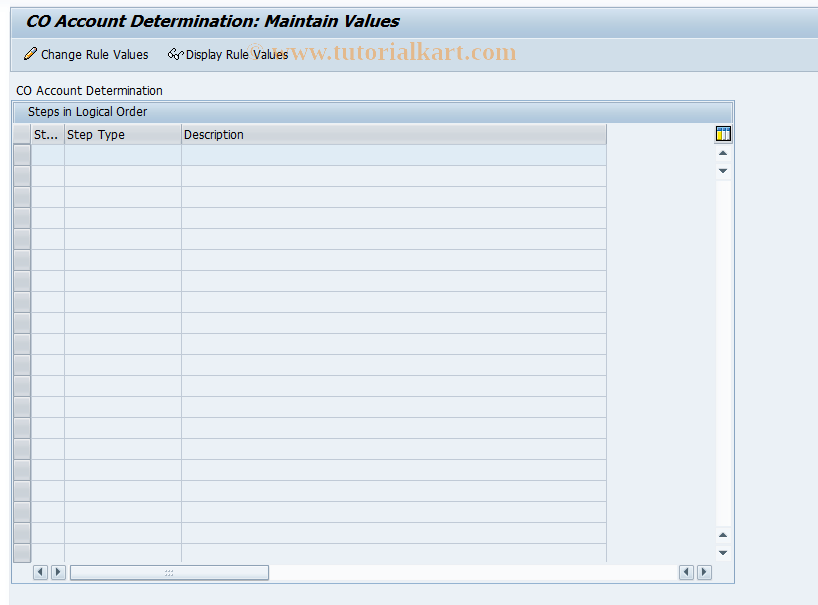The width and height of the screenshot is (818, 605).
Task: Click the left arrow on the bottom-right scrollbar
Action: (x=686, y=571)
